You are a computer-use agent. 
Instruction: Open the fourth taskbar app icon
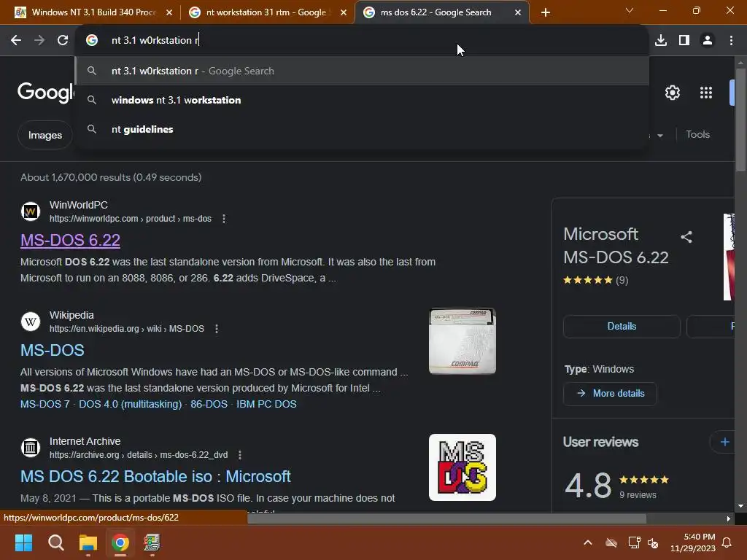[x=152, y=542]
